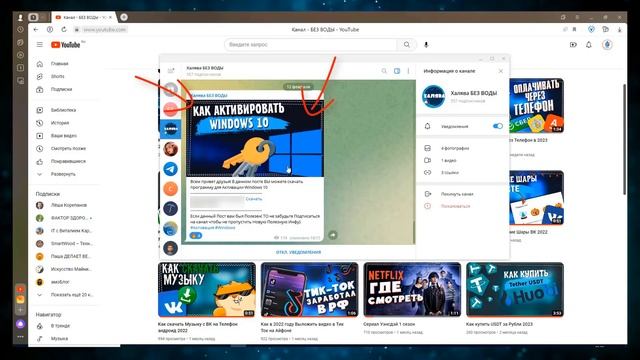Screen dimensions: 640x360
Task: Click the YouTube page vertical scrollbar
Action: tap(624, 139)
